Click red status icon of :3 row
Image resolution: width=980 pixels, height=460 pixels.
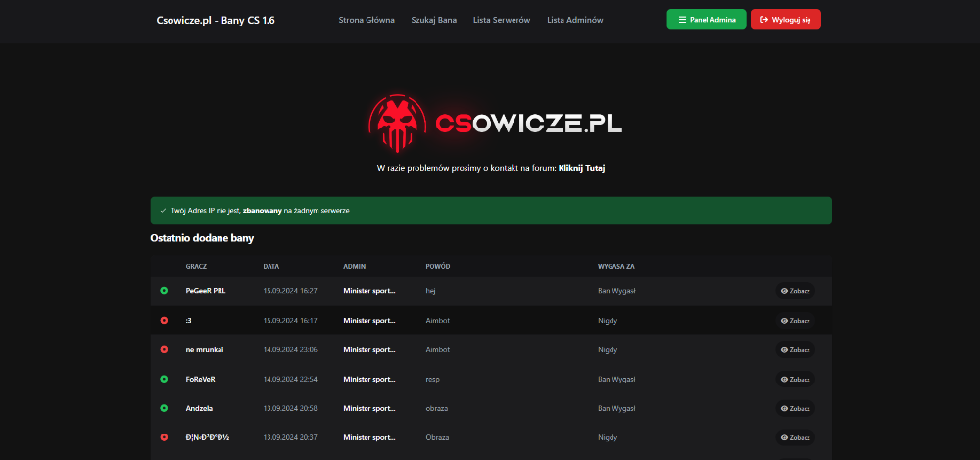pyautogui.click(x=164, y=321)
